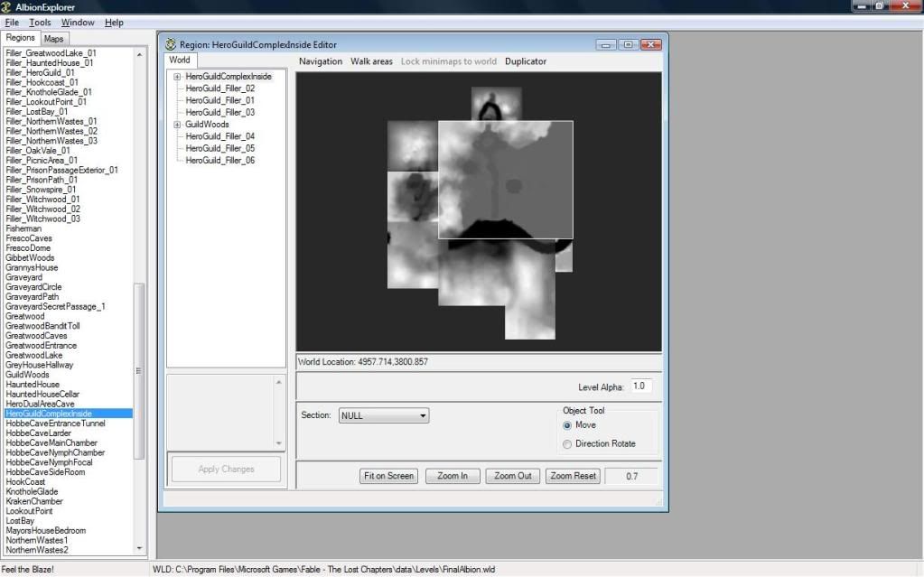Viewport: 924px width, 577px height.
Task: Open the File menu
Action: pyautogui.click(x=12, y=23)
